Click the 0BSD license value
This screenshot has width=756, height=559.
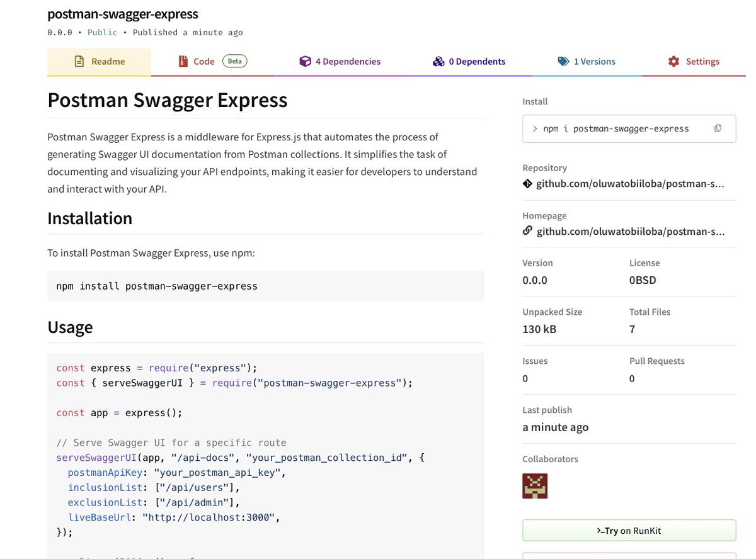[x=643, y=280]
